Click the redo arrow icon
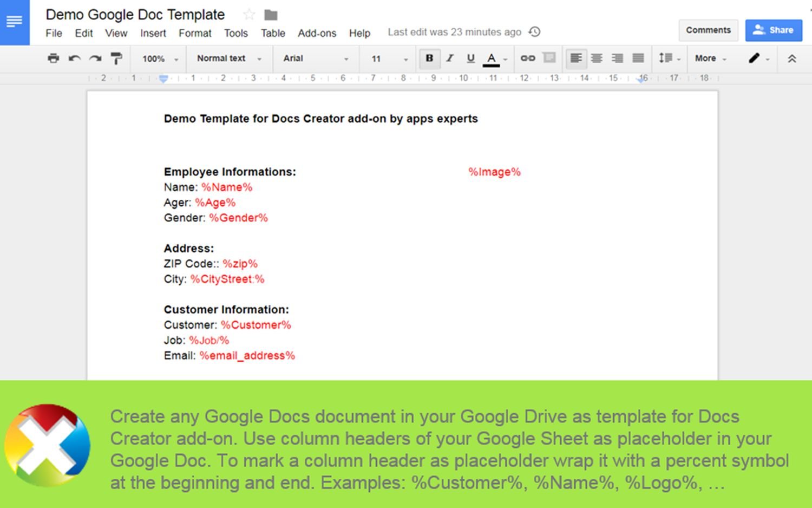This screenshot has height=508, width=812. 95,58
